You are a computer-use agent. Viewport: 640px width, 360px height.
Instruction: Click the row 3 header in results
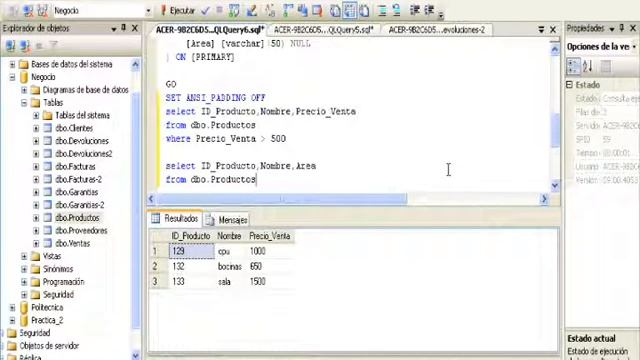click(x=158, y=282)
